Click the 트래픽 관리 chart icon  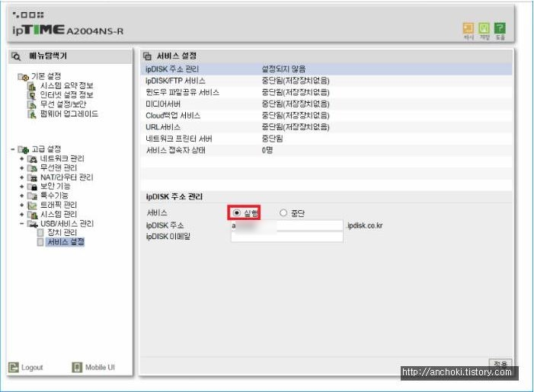point(32,206)
